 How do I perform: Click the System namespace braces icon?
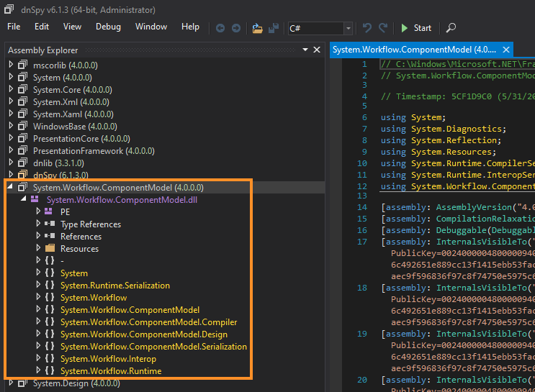pos(50,273)
